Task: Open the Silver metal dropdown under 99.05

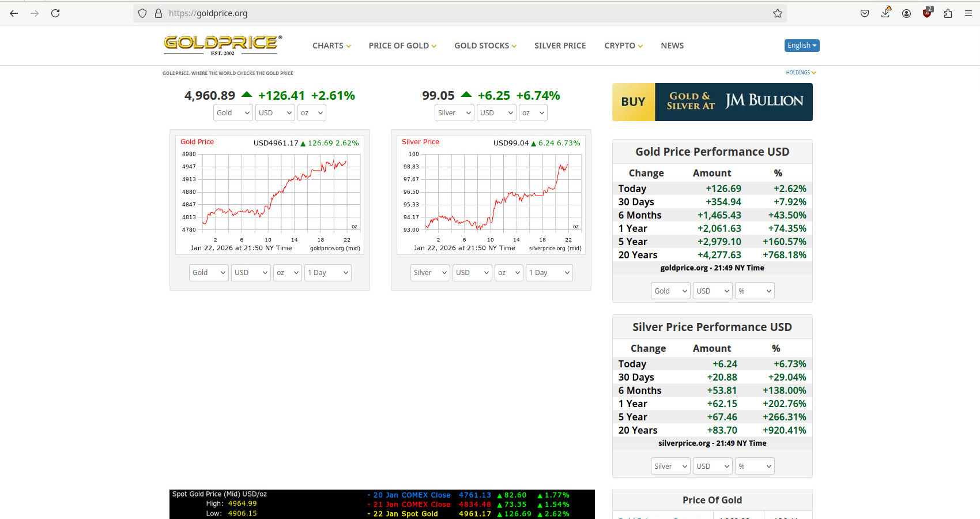Action: [x=454, y=113]
